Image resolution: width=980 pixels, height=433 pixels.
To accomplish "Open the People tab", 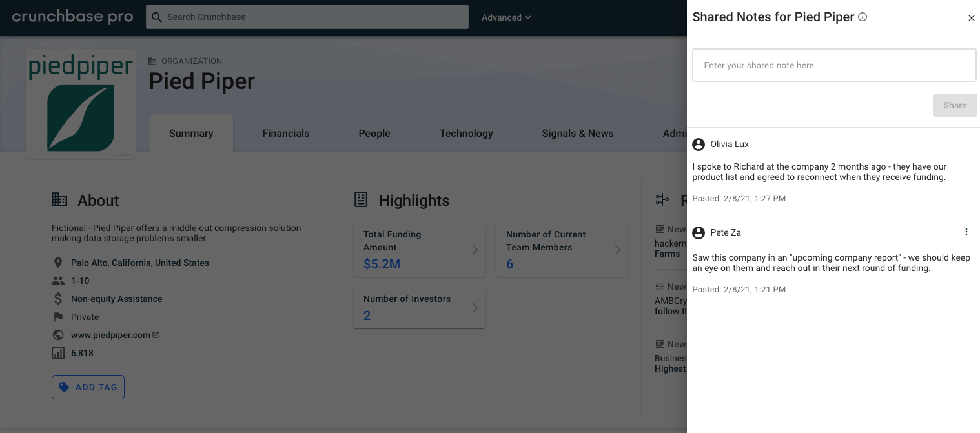I will 374,134.
